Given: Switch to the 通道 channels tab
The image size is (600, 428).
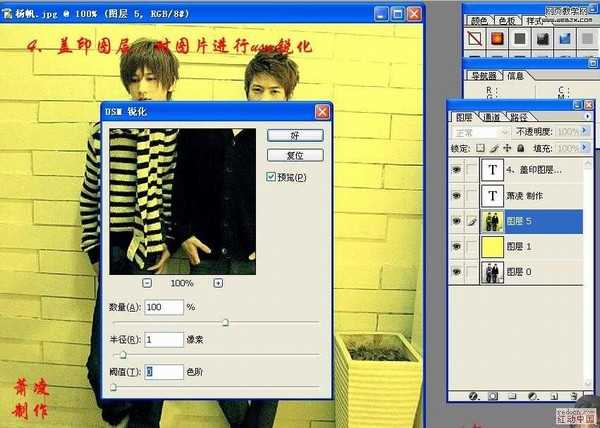Looking at the screenshot, I should click(493, 116).
